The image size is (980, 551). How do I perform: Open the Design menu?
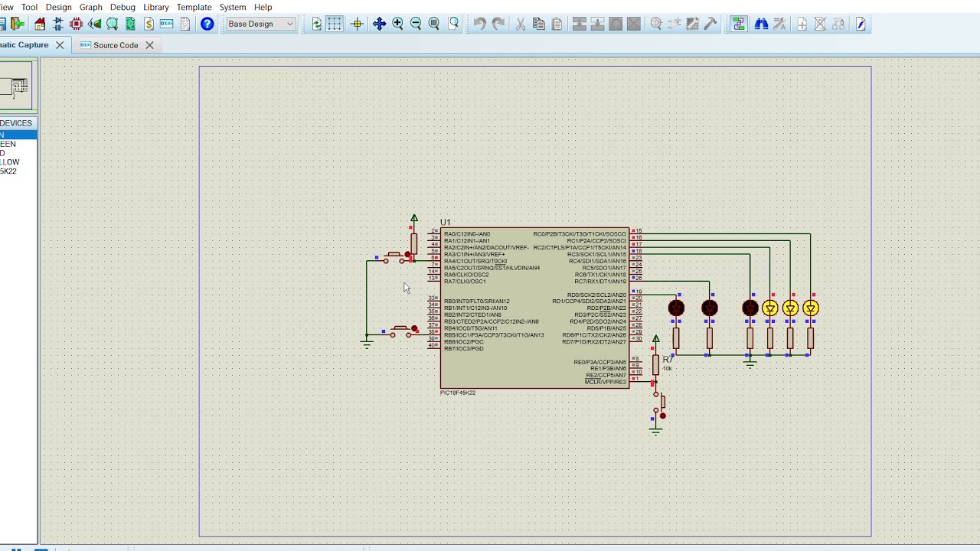click(x=59, y=7)
